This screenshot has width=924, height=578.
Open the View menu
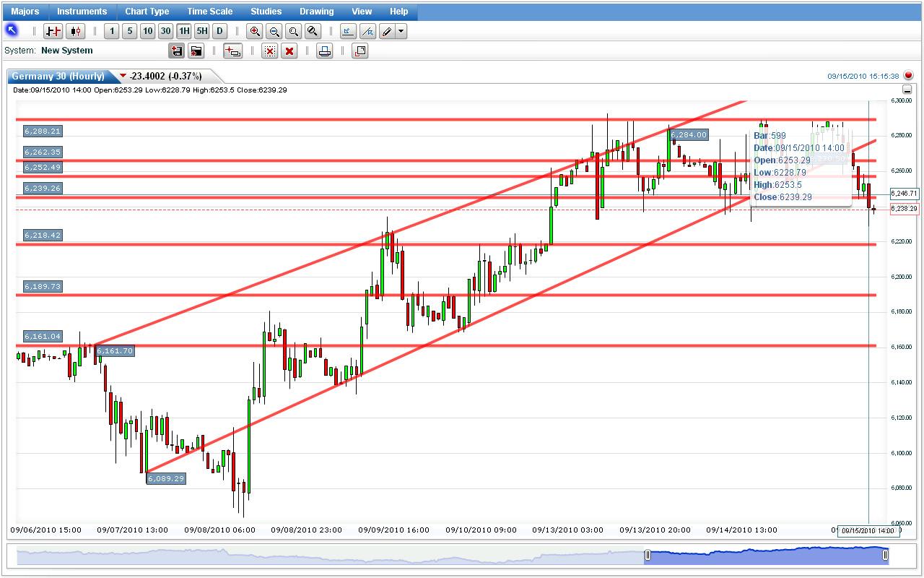pyautogui.click(x=362, y=12)
